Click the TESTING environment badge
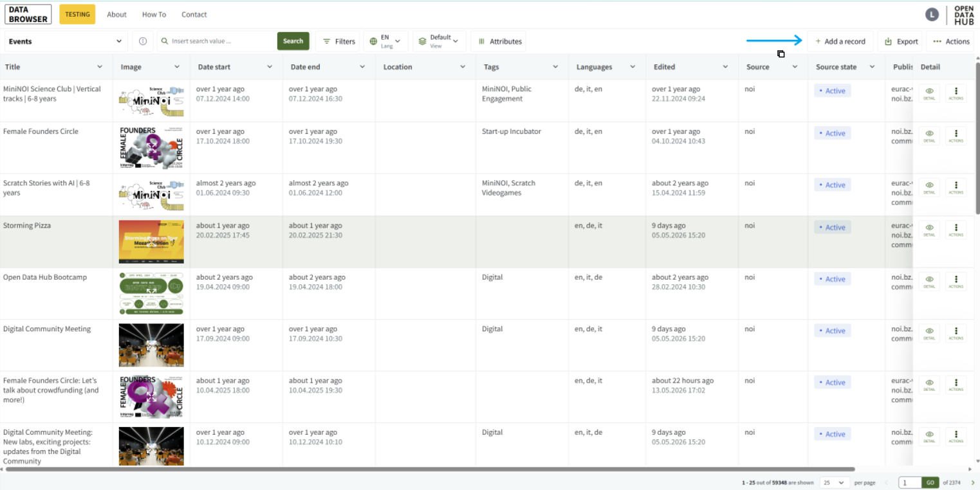The width and height of the screenshot is (980, 490). pyautogui.click(x=77, y=14)
